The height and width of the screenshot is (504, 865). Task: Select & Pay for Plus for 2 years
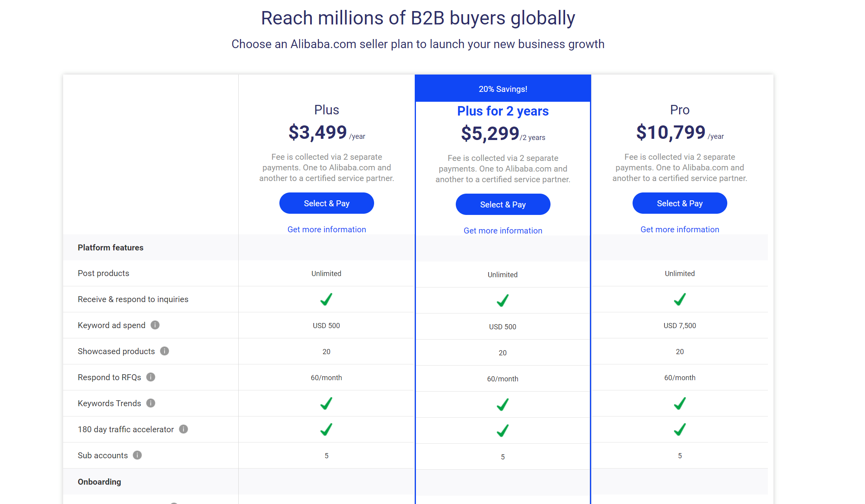tap(503, 204)
